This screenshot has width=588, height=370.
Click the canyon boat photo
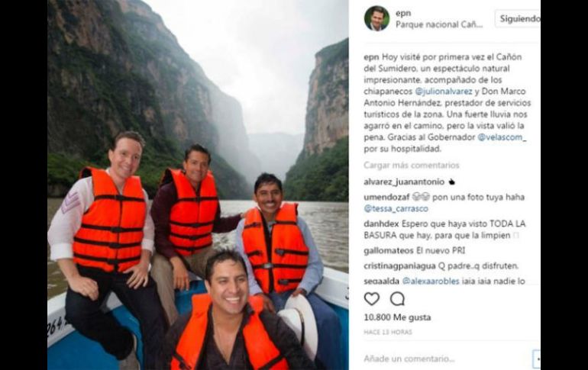198,185
